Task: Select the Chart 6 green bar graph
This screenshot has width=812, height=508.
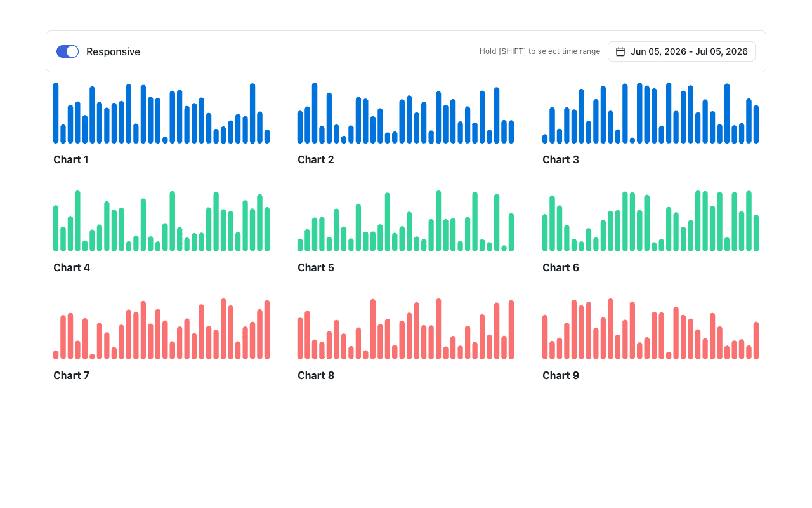Action: click(x=651, y=221)
